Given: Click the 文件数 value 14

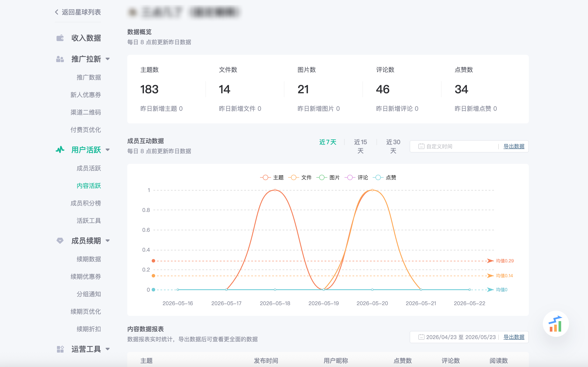Looking at the screenshot, I should tap(225, 89).
